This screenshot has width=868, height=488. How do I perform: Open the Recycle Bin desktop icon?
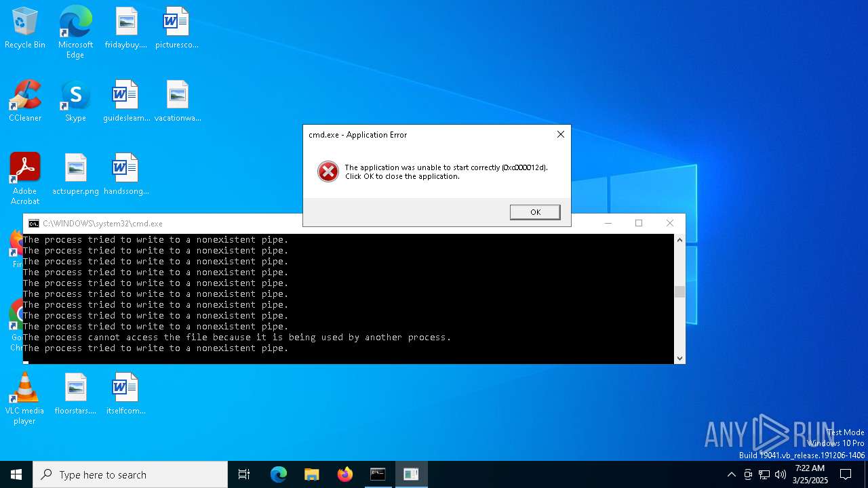click(25, 28)
